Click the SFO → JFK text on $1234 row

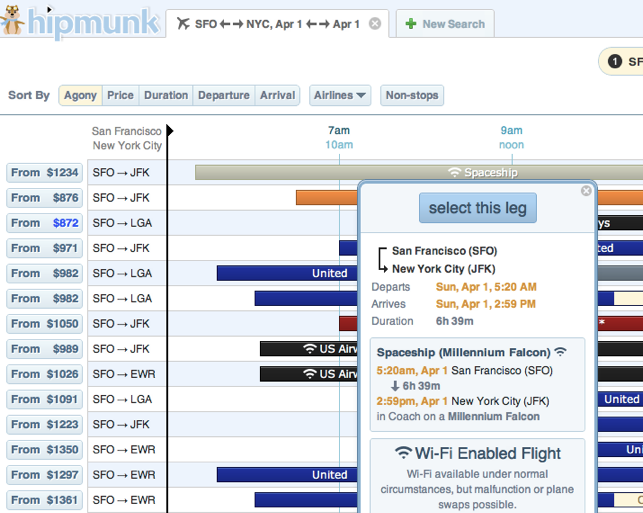click(121, 173)
